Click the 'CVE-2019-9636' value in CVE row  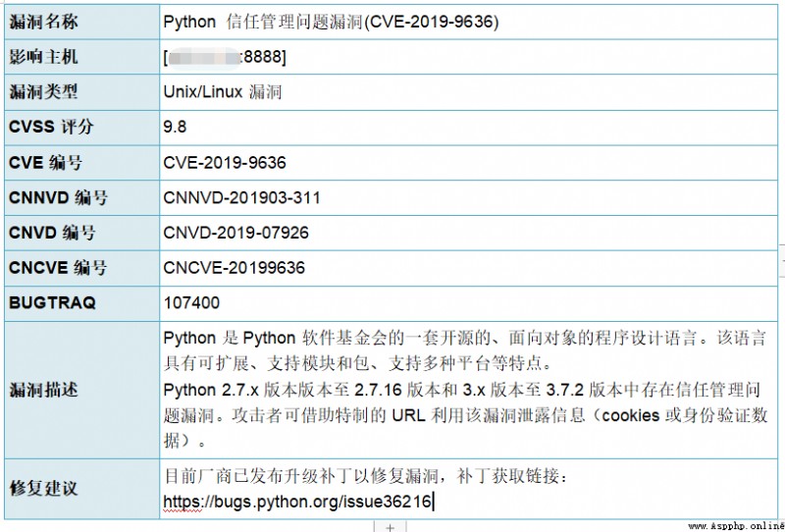click(225, 163)
